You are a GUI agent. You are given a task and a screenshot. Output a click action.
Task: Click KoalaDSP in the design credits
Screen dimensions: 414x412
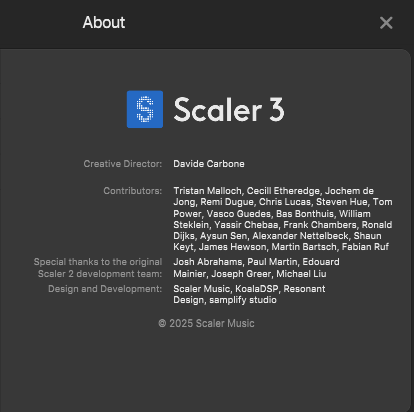point(257,289)
